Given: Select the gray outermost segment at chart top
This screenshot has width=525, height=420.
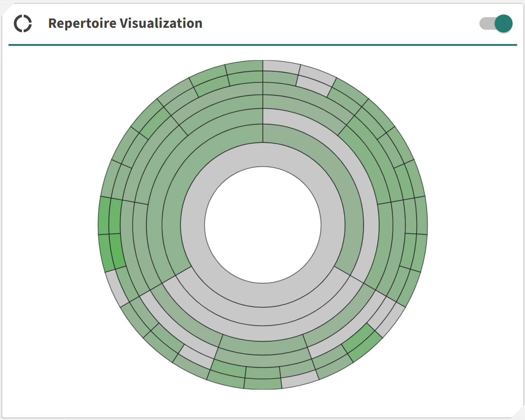Looking at the screenshot, I should (x=281, y=66).
